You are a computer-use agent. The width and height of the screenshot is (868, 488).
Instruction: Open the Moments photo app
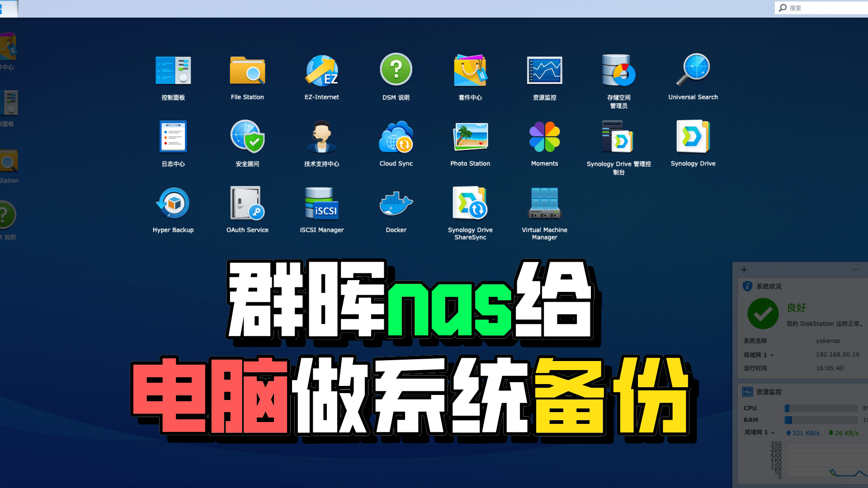[544, 137]
